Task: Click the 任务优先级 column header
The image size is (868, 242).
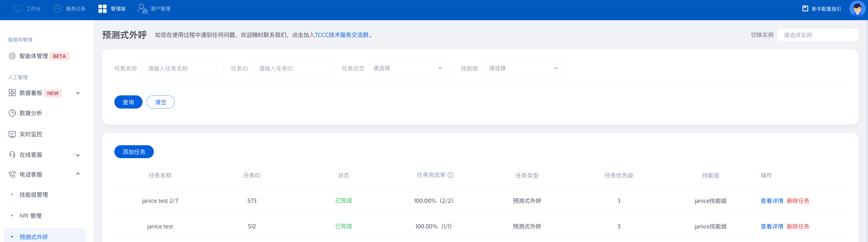Action: (x=619, y=175)
